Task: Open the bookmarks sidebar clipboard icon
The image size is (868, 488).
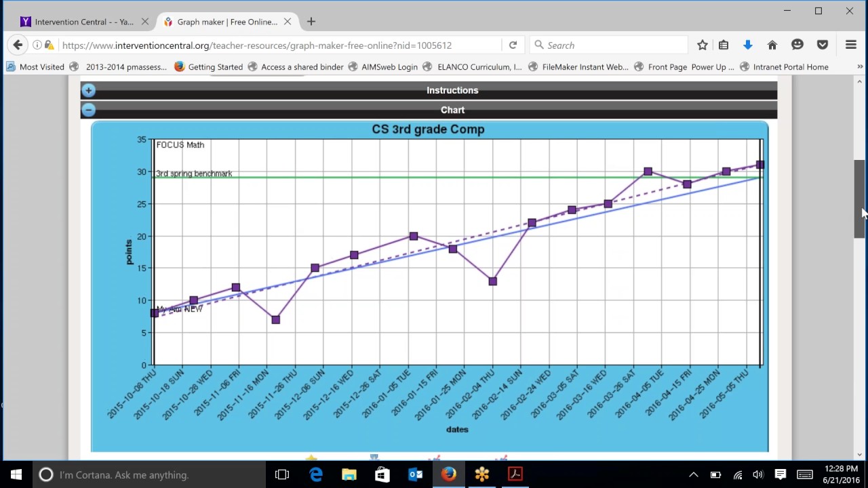Action: coord(724,45)
